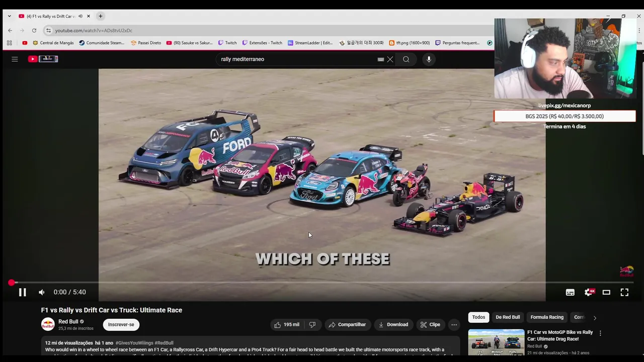Image resolution: width=644 pixels, height=362 pixels.
Task: Open the tab search dropdown arrow
Action: pyautogui.click(x=9, y=16)
